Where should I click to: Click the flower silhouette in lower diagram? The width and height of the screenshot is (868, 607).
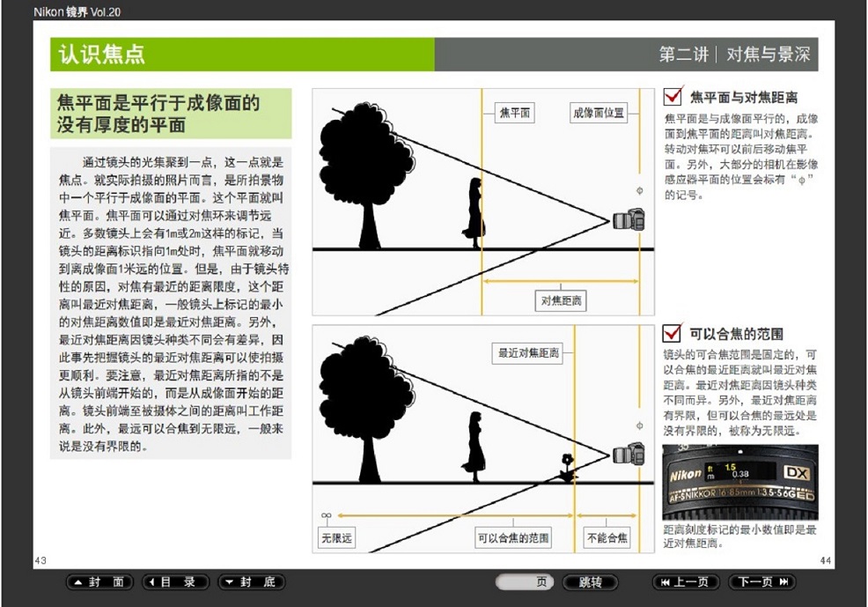[568, 466]
